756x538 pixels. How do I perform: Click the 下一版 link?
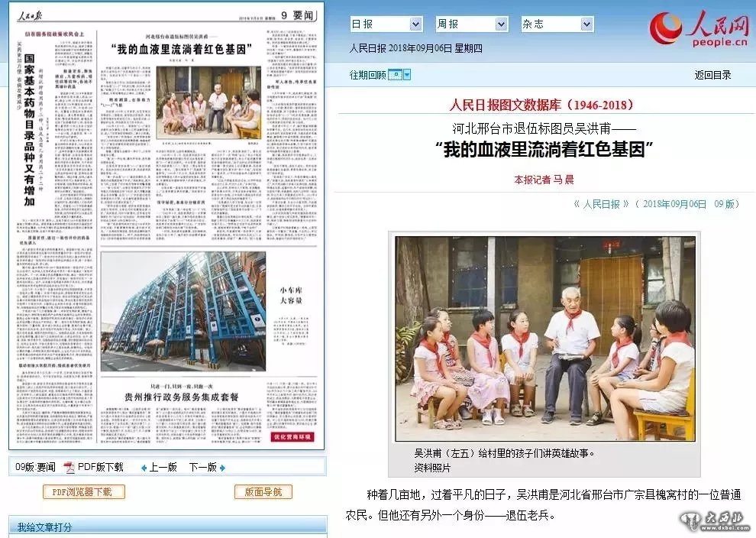tap(202, 467)
